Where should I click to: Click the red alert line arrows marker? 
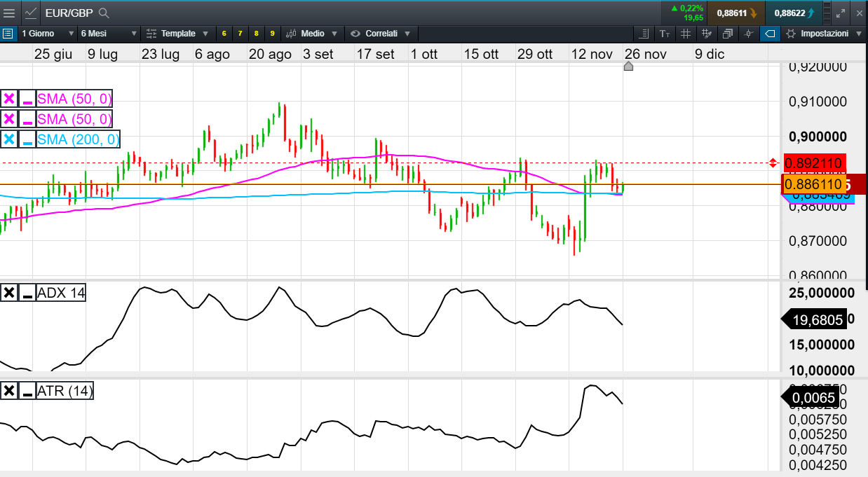[x=773, y=163]
